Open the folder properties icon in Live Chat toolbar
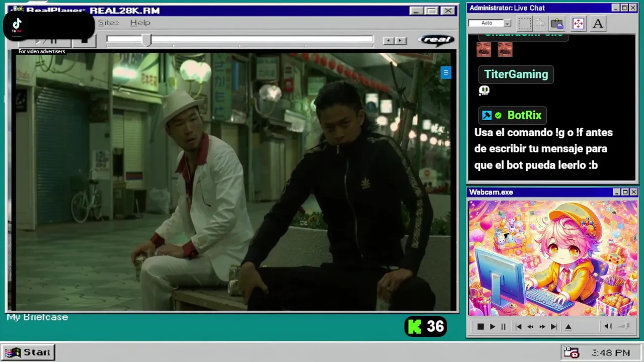This screenshot has width=644, height=362. point(557,24)
